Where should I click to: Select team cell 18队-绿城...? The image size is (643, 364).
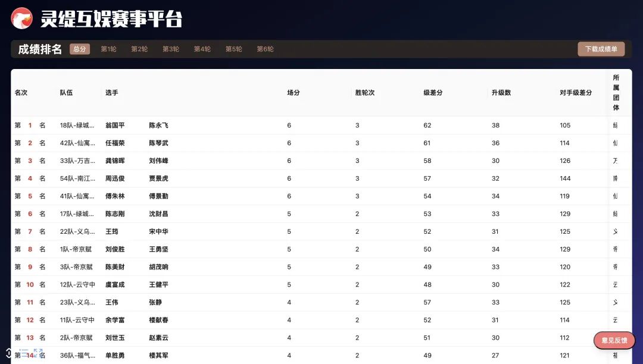click(77, 125)
